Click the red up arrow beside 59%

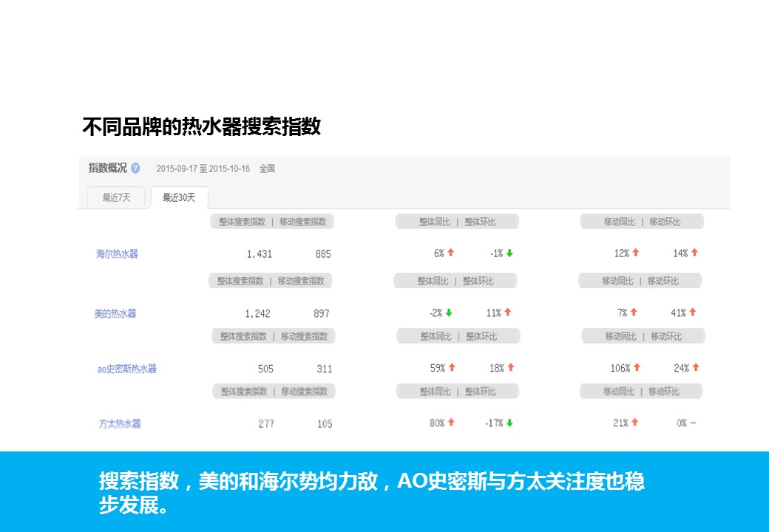coord(453,367)
